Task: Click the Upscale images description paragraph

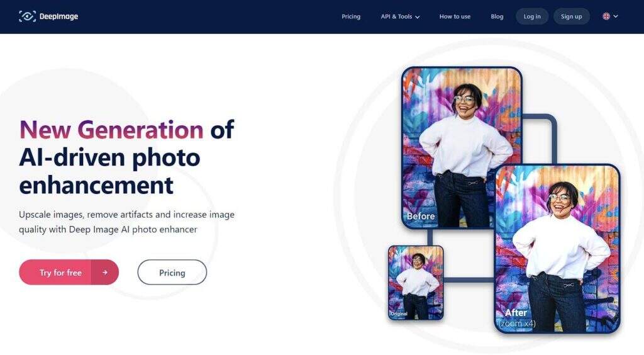Action: coord(126,222)
